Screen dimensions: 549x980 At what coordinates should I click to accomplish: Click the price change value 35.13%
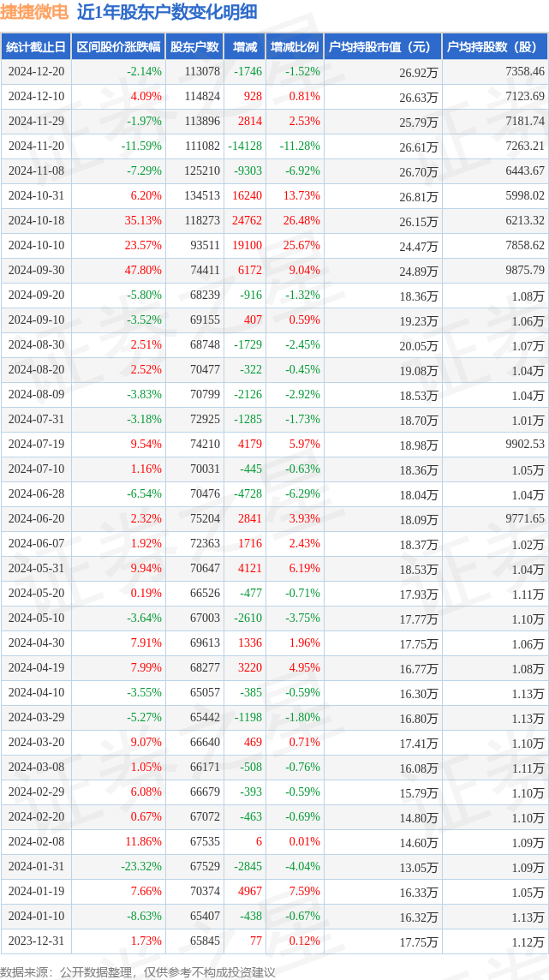[143, 221]
